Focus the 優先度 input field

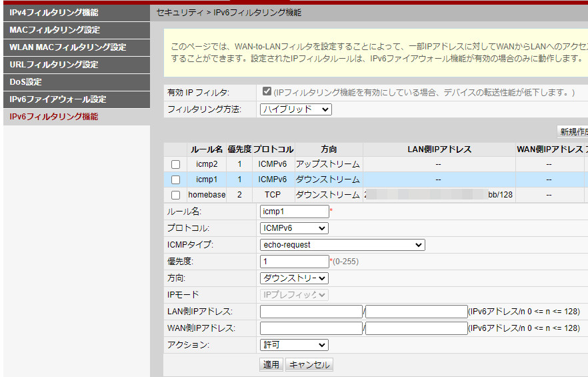295,262
